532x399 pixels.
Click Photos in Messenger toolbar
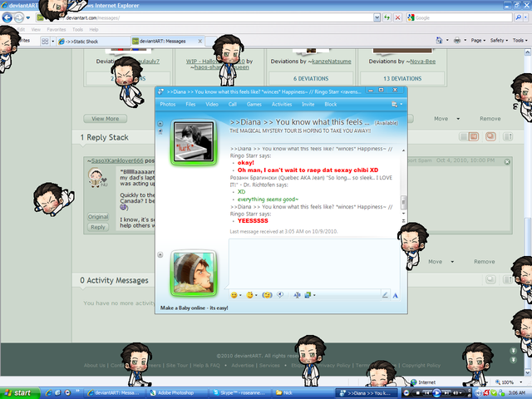pyautogui.click(x=168, y=104)
